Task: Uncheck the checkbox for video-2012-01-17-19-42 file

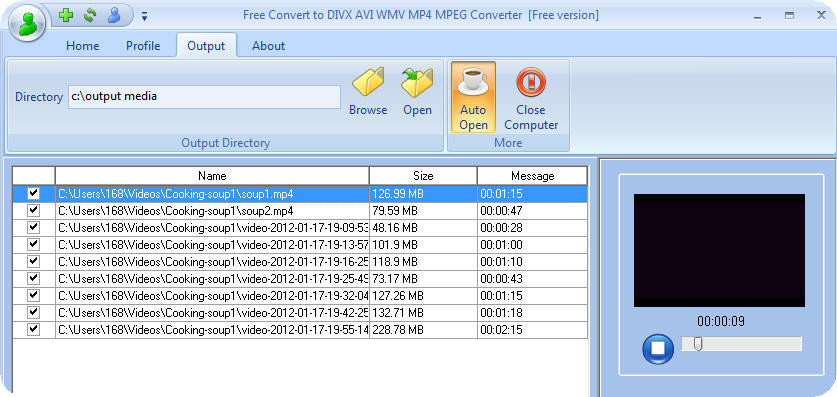Action: (x=34, y=312)
